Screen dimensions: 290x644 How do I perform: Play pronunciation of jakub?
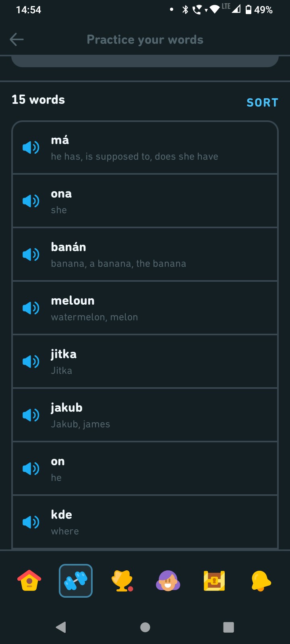click(x=31, y=415)
